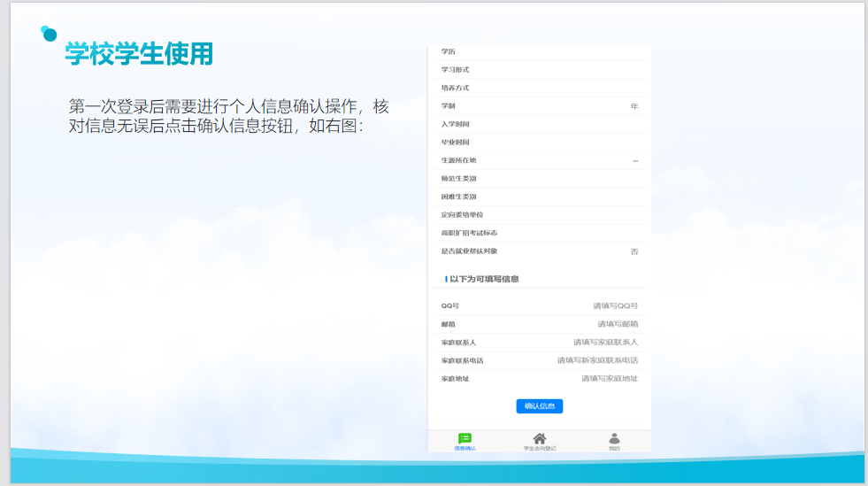Select the 学历 row
This screenshot has width=868, height=486.
(x=539, y=52)
